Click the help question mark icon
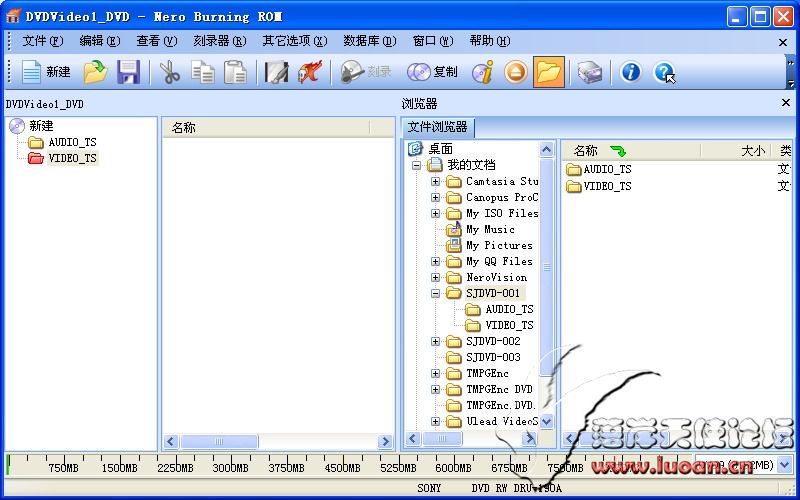The height and width of the screenshot is (500, 800). point(664,72)
